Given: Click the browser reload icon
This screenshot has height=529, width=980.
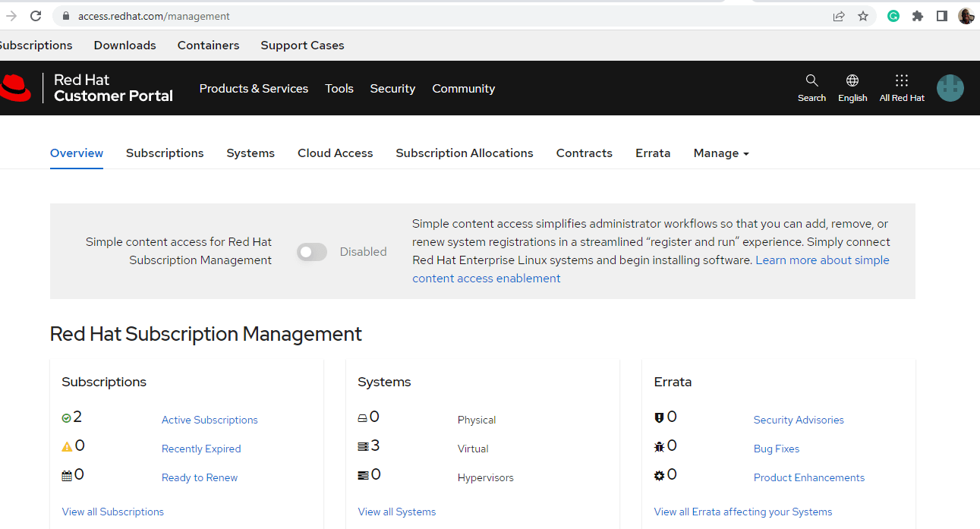Looking at the screenshot, I should 36,16.
